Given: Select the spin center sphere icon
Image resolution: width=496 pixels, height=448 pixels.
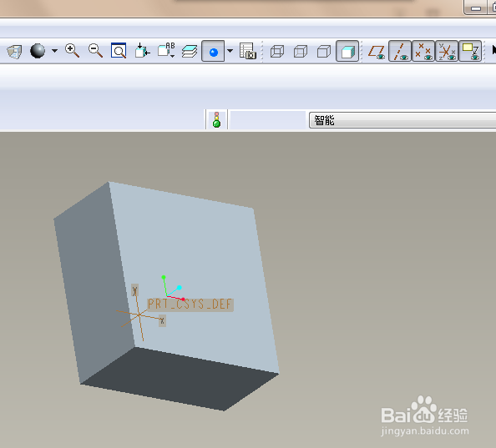Looking at the screenshot, I should 38,51.
